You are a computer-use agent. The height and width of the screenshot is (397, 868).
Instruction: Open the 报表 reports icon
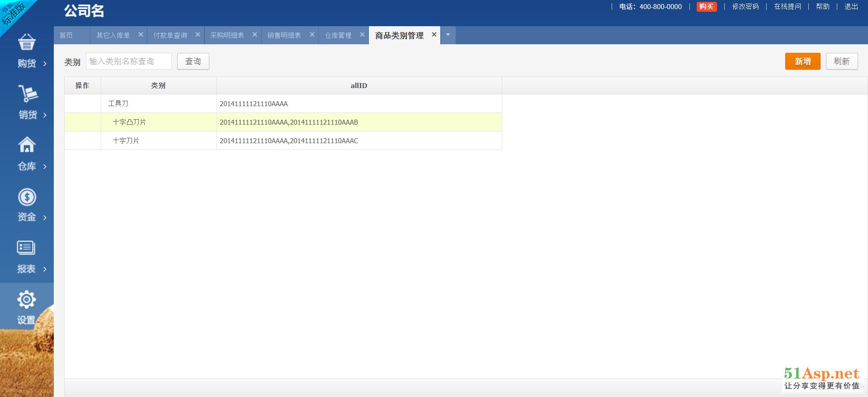(26, 248)
